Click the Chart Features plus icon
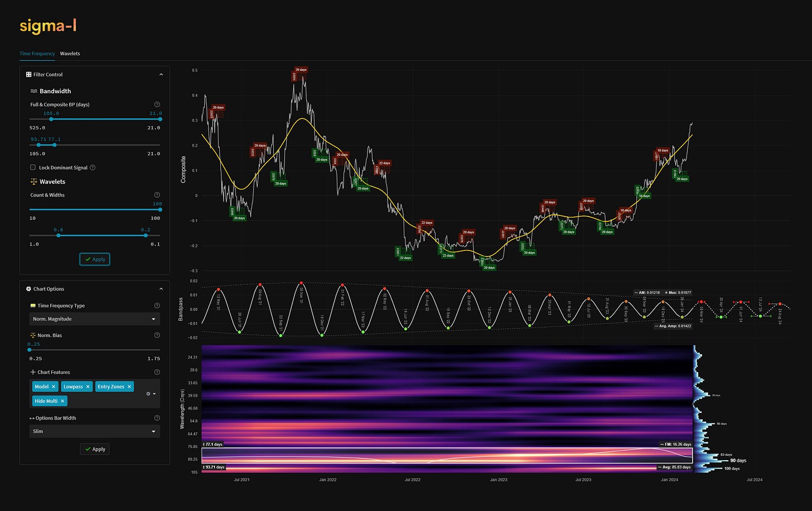This screenshot has width=812, height=511. point(32,372)
